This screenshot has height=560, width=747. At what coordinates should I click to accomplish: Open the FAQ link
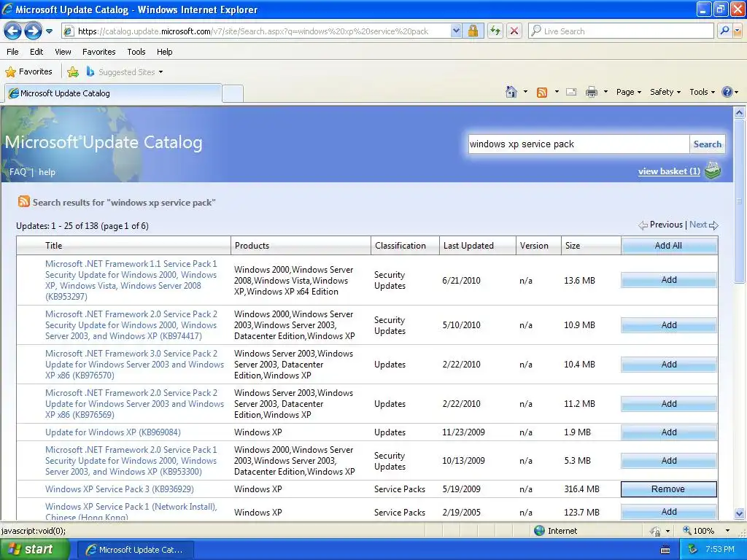click(18, 172)
